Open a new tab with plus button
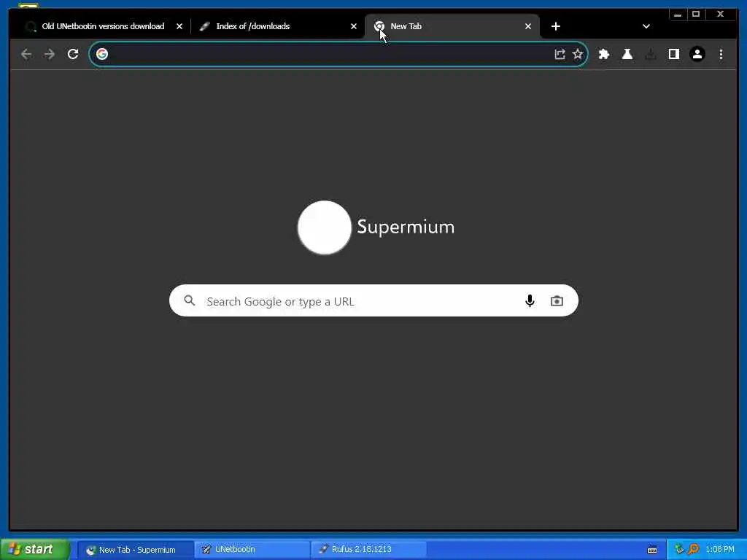 [x=555, y=26]
